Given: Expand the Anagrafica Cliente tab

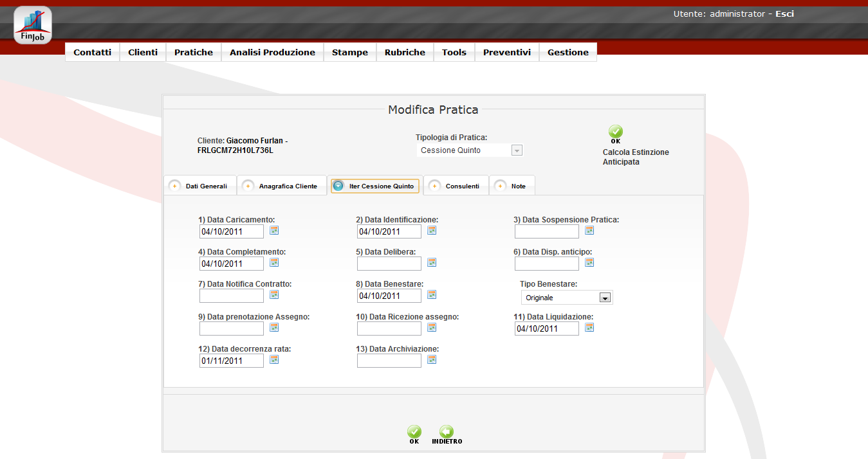Looking at the screenshot, I should click(282, 186).
